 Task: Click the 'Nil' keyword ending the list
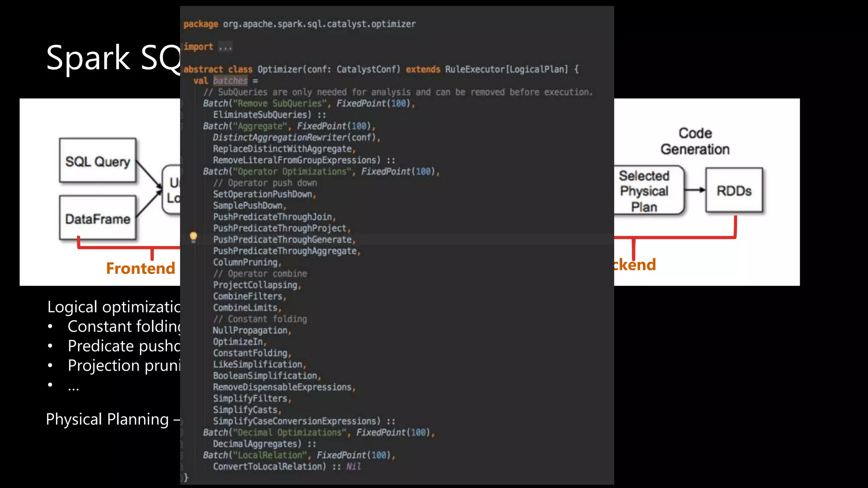click(353, 467)
